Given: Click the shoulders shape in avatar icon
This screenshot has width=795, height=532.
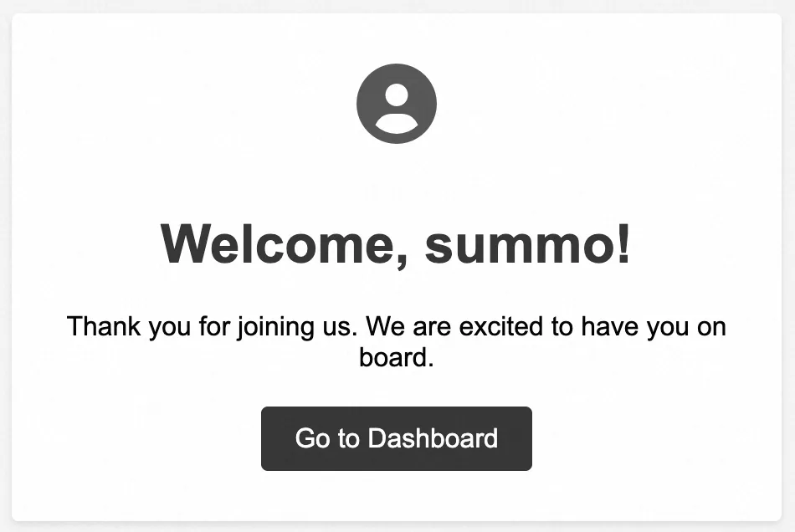Looking at the screenshot, I should pos(396,124).
